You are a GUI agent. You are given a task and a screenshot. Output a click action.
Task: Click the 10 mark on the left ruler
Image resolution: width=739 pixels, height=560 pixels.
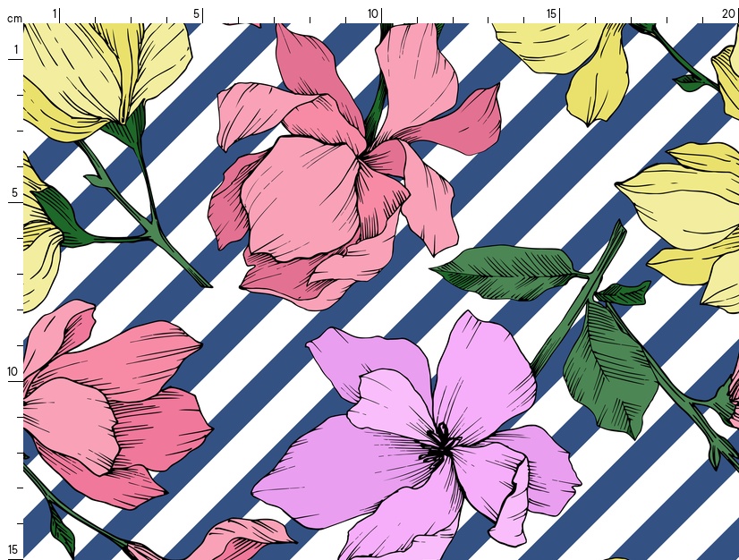tap(13, 371)
